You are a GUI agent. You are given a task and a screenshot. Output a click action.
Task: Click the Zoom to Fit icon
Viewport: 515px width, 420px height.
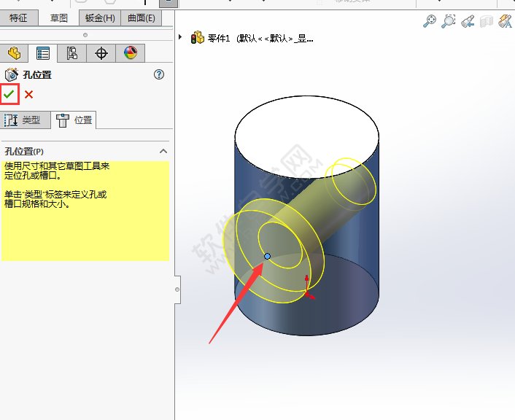click(429, 21)
